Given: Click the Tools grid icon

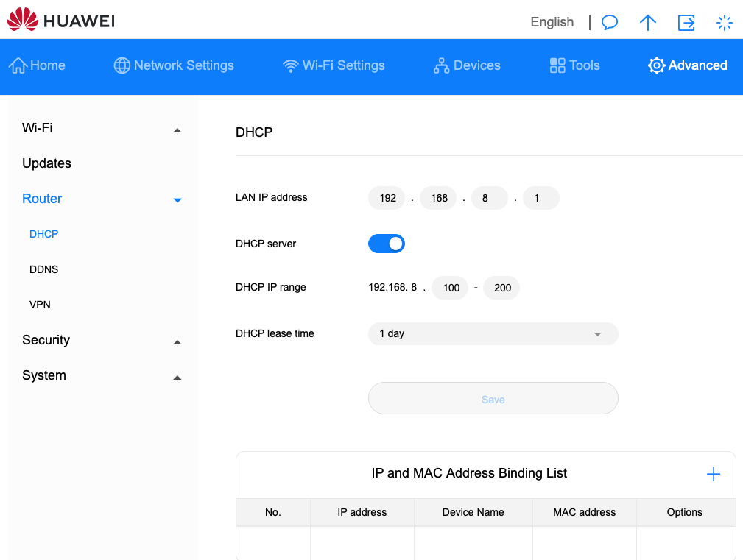Looking at the screenshot, I should 557,65.
